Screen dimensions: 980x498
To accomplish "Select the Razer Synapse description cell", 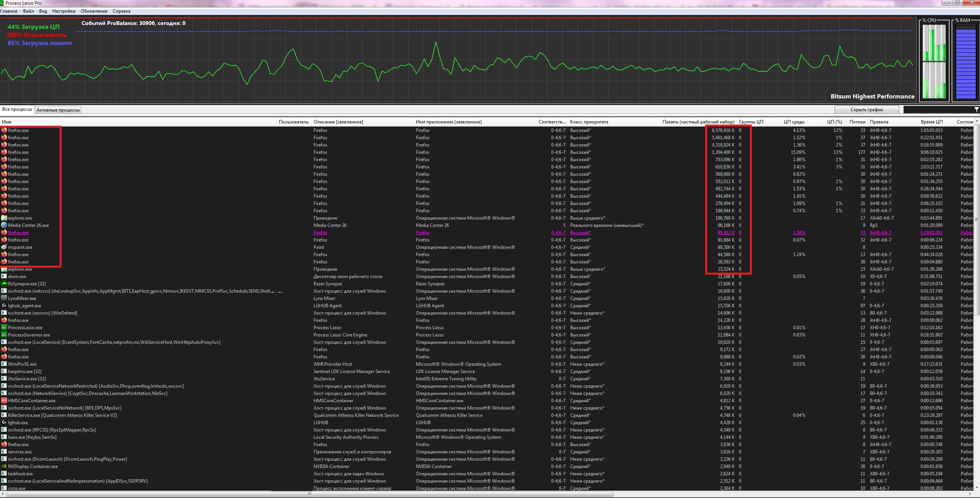I will click(328, 284).
